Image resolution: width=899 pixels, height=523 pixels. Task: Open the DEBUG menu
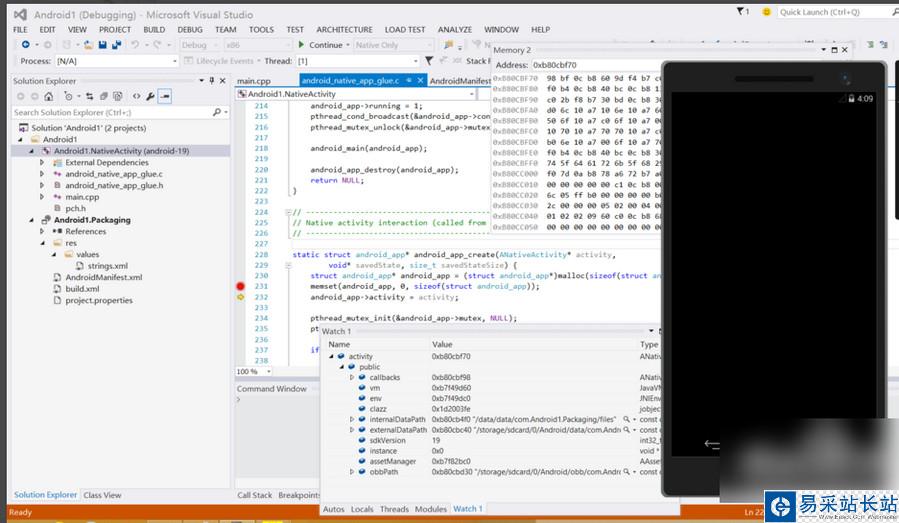click(x=190, y=30)
